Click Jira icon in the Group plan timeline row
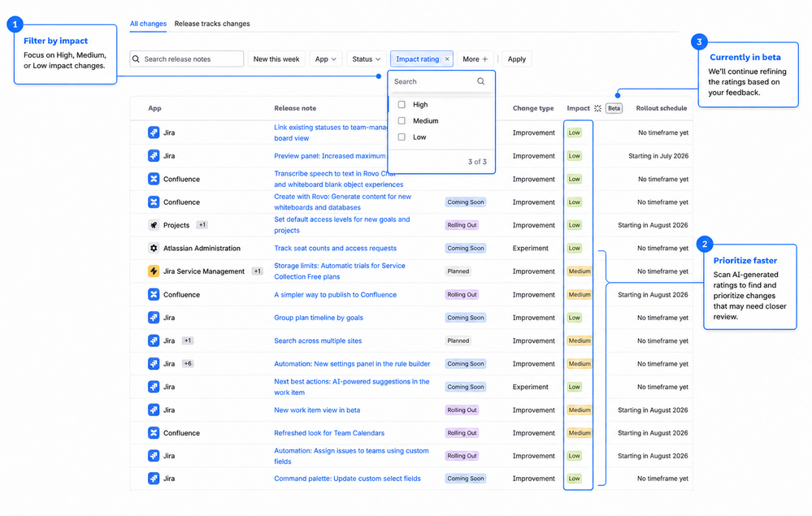Image resolution: width=812 pixels, height=516 pixels. click(x=154, y=317)
